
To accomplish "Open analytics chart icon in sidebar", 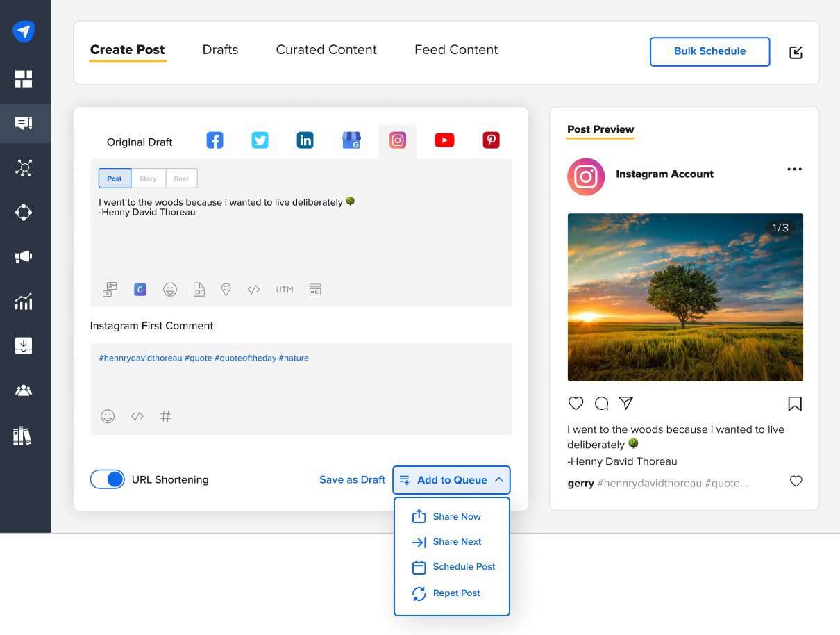I will point(24,302).
